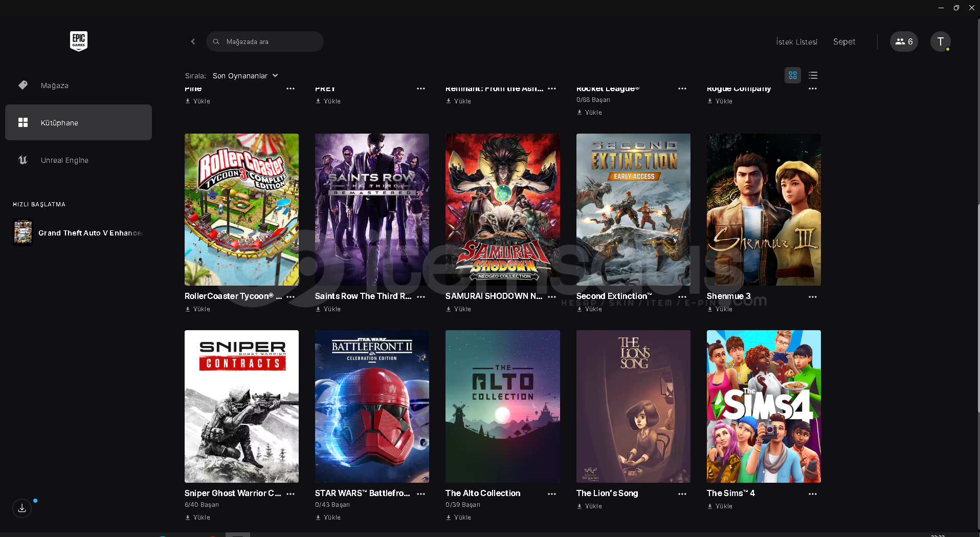
Task: Open RollerCoaster Tycoon 3 cover art
Action: [241, 210]
